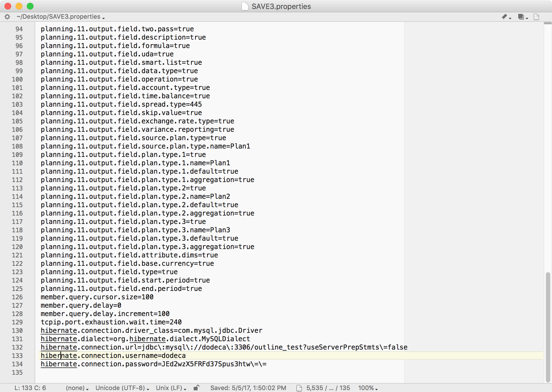This screenshot has width=552, height=392.
Task: Open the marker pen popup menu
Action: 506,17
